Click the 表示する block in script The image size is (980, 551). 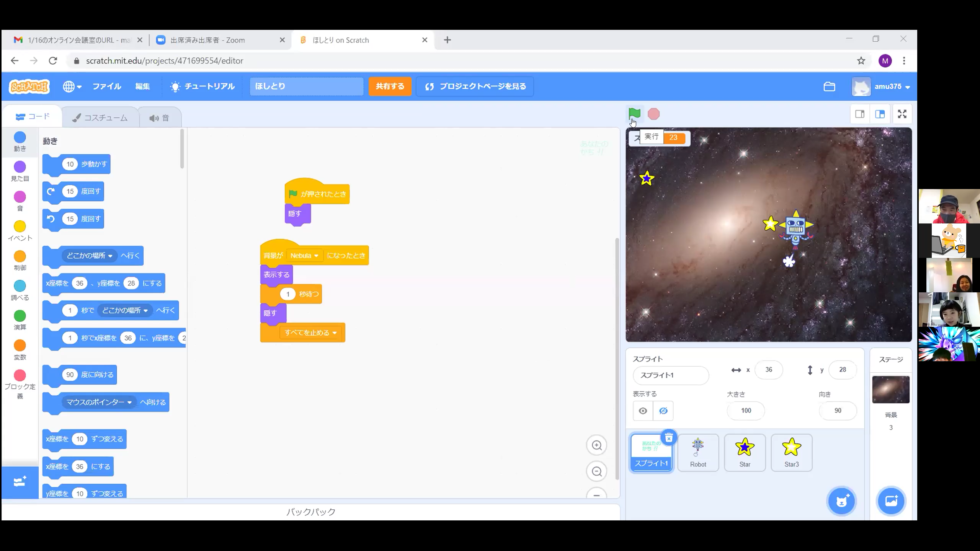point(276,275)
